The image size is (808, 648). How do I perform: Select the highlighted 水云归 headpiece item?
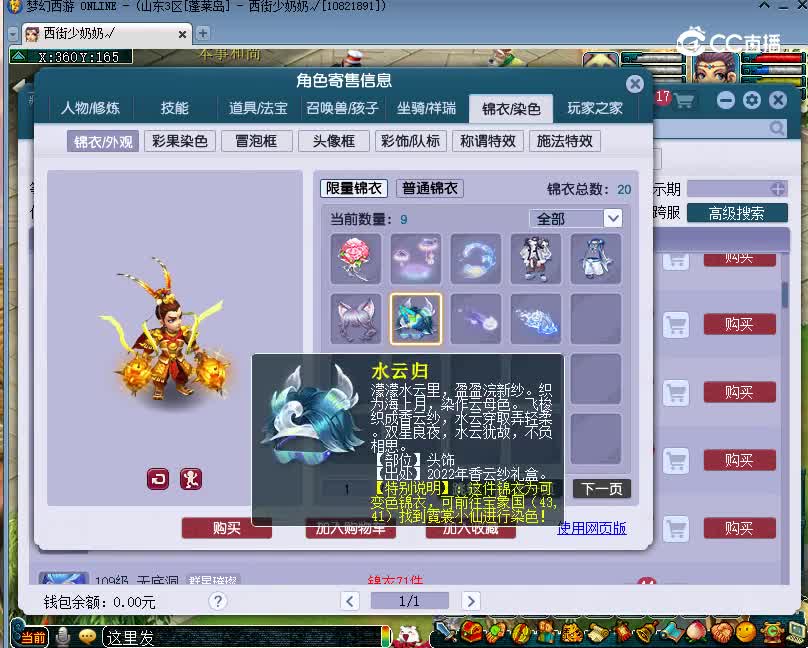[x=416, y=319]
